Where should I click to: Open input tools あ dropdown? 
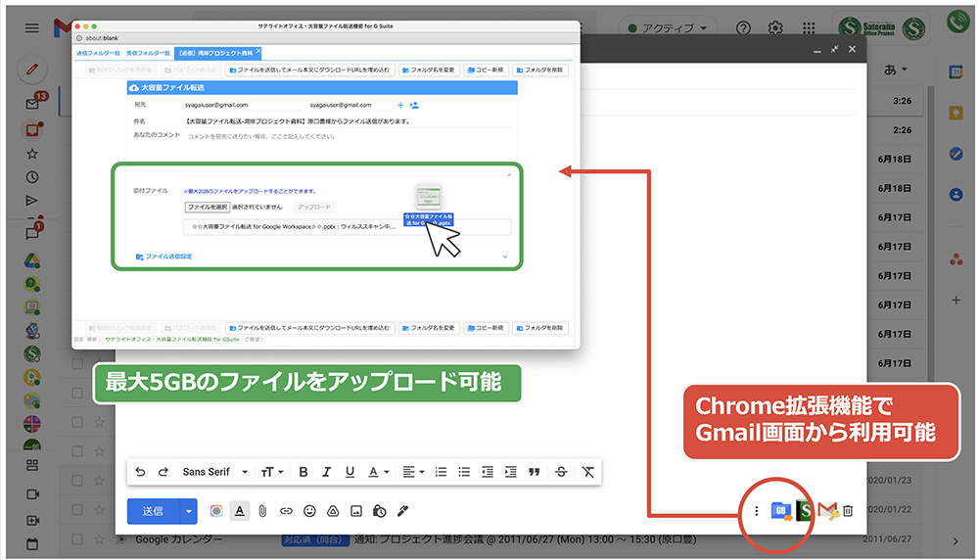tap(896, 70)
